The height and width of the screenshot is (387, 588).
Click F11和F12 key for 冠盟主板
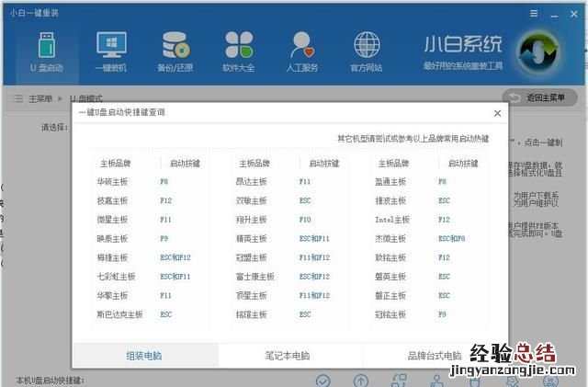tap(314, 257)
